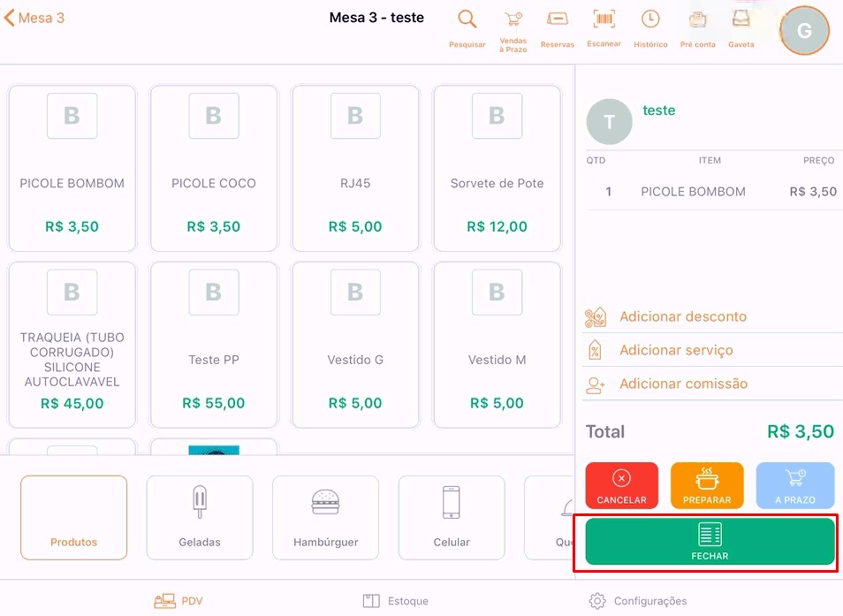Image resolution: width=843 pixels, height=616 pixels.
Task: Cancel the order with CANCELAR
Action: pyautogui.click(x=621, y=485)
